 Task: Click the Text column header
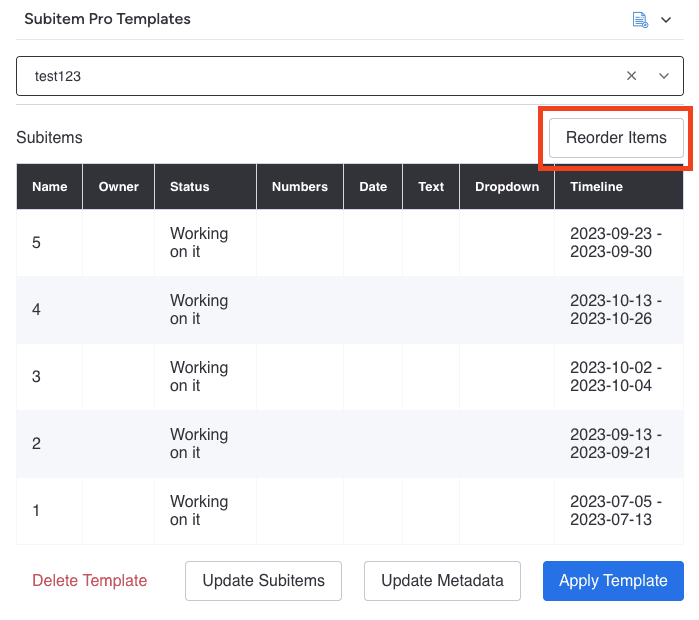[431, 187]
